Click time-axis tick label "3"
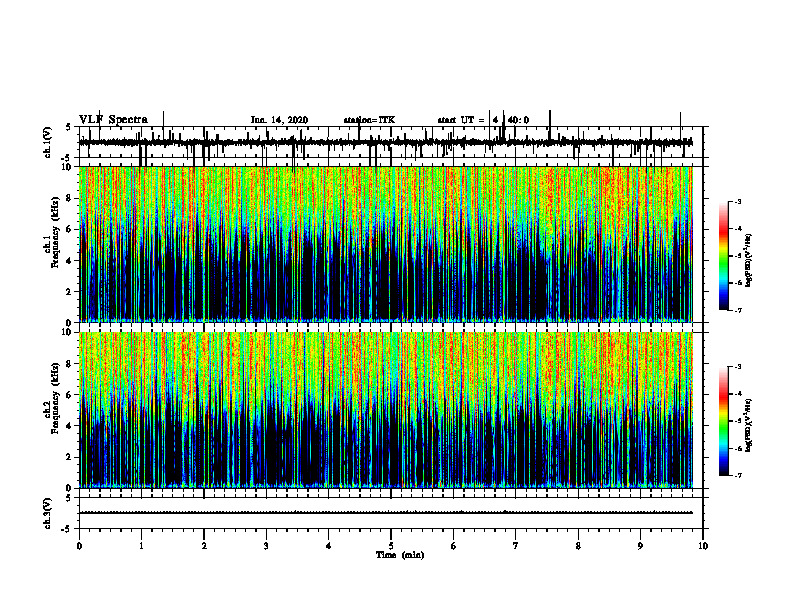Screen dimensions: 792x612 tap(266, 546)
